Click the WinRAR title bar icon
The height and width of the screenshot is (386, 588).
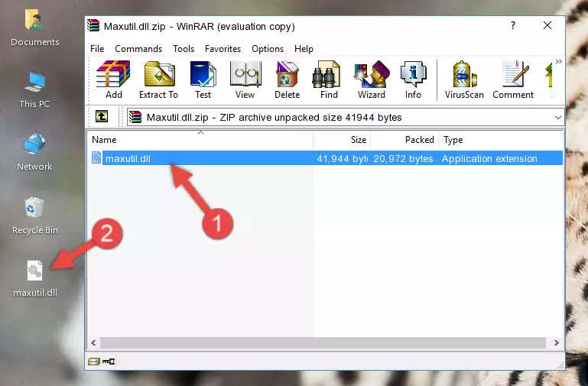click(93, 25)
